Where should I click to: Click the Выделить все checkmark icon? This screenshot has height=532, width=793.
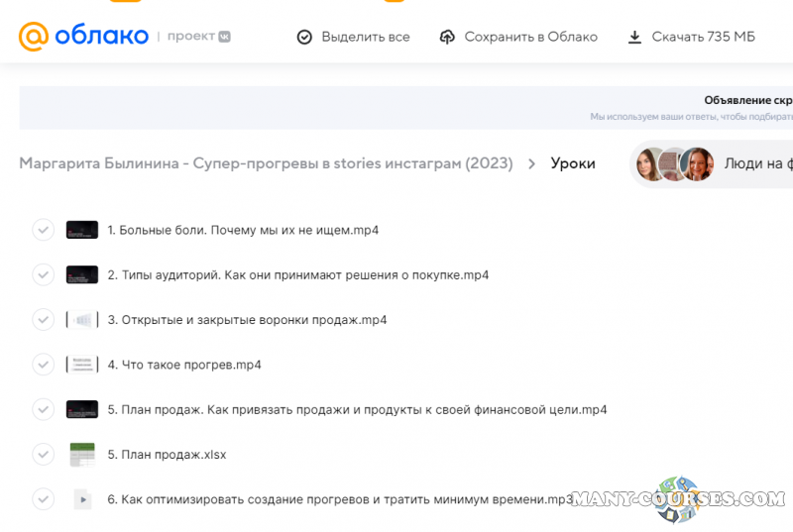point(304,37)
